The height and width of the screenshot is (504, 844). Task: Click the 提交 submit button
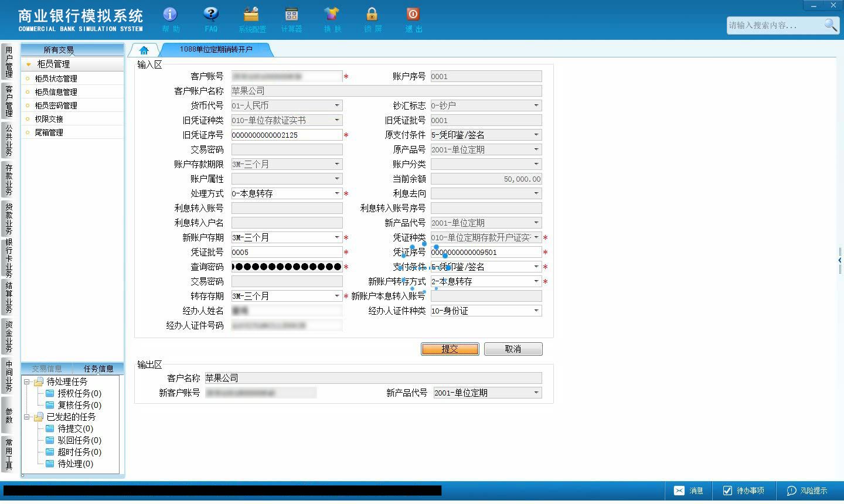pyautogui.click(x=450, y=349)
